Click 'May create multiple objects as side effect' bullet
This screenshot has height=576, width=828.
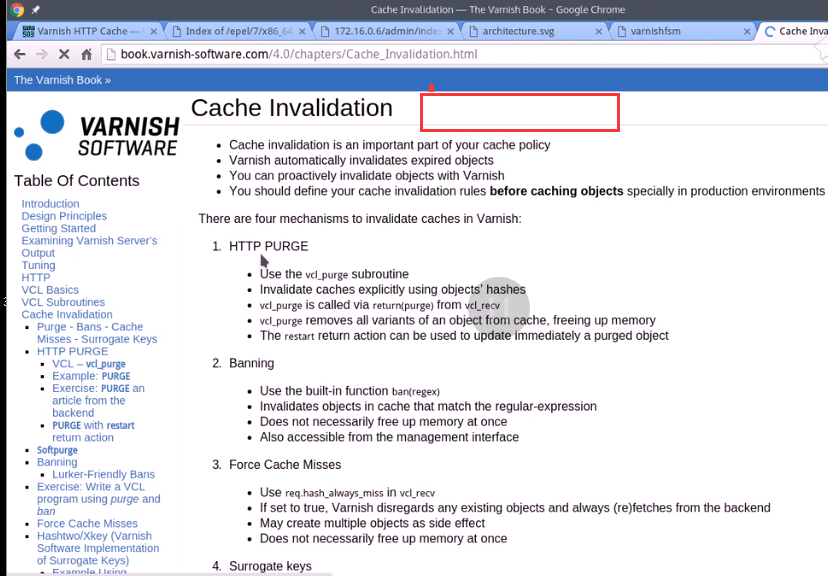(372, 523)
